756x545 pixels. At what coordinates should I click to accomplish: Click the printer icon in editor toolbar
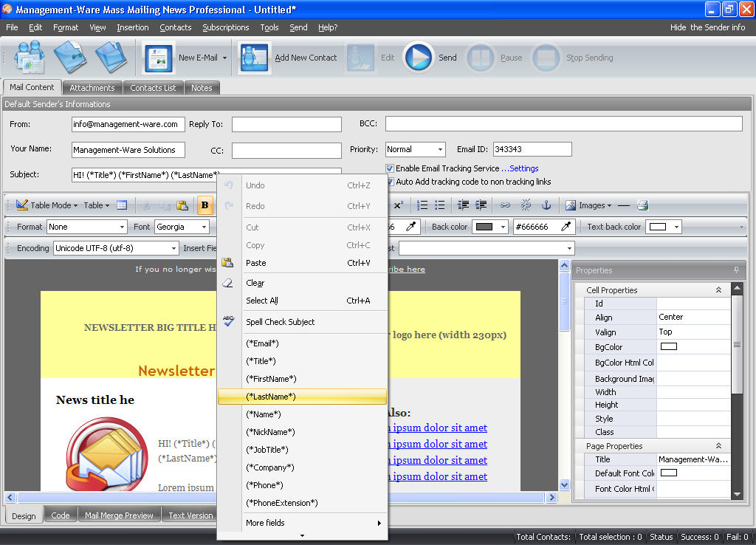pos(643,205)
